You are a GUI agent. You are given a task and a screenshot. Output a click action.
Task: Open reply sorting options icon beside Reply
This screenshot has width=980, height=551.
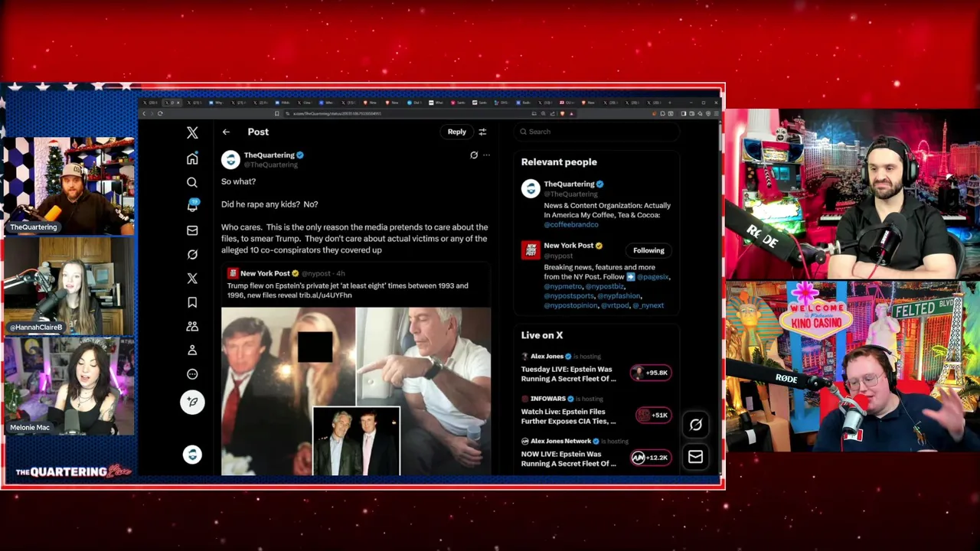pos(482,132)
